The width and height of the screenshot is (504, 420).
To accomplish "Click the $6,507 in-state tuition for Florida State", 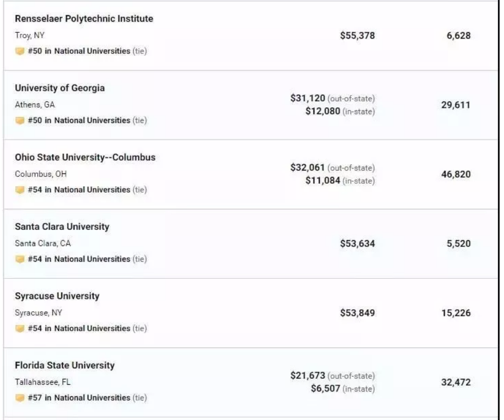I will [x=325, y=389].
